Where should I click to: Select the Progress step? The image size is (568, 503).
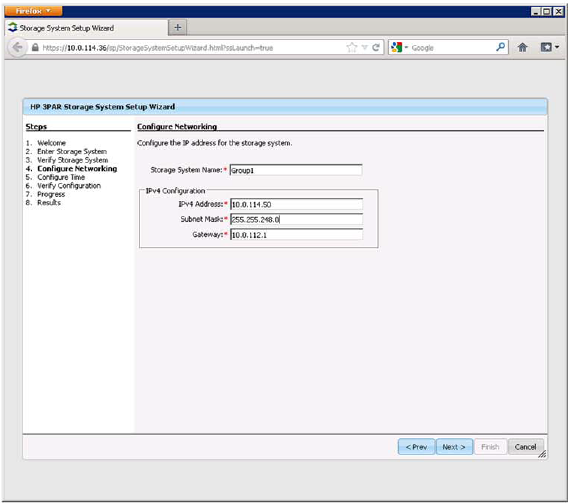click(x=51, y=194)
